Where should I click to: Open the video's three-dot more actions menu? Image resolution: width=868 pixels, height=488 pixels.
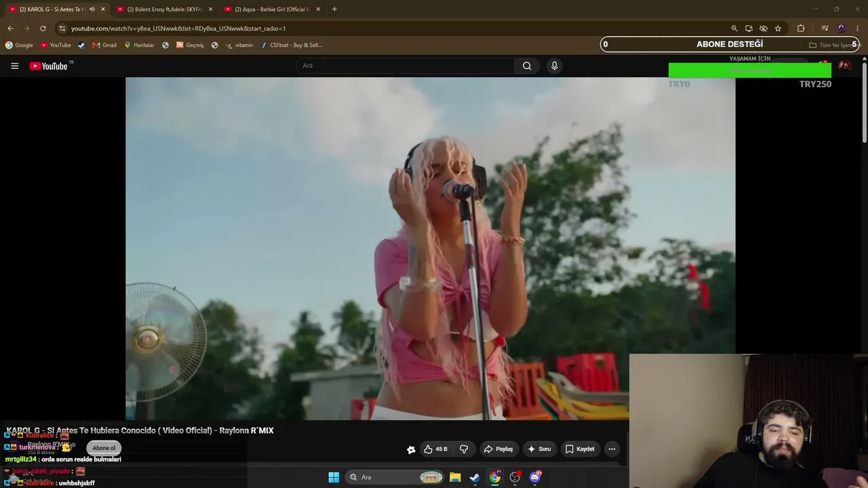click(x=612, y=449)
